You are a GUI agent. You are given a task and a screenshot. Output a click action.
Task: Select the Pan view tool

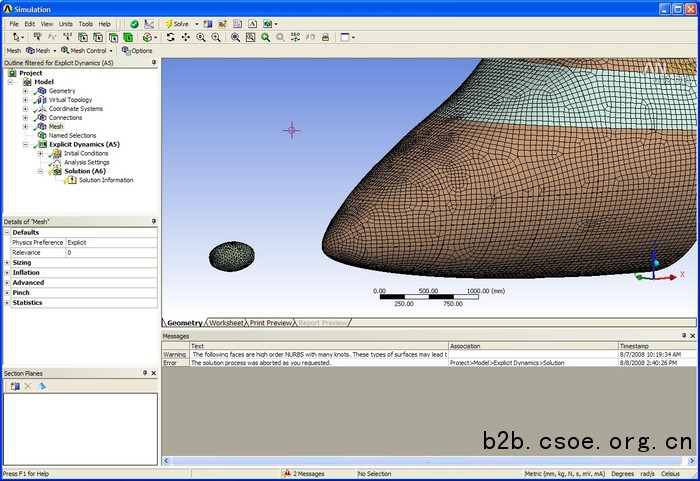pyautogui.click(x=185, y=37)
